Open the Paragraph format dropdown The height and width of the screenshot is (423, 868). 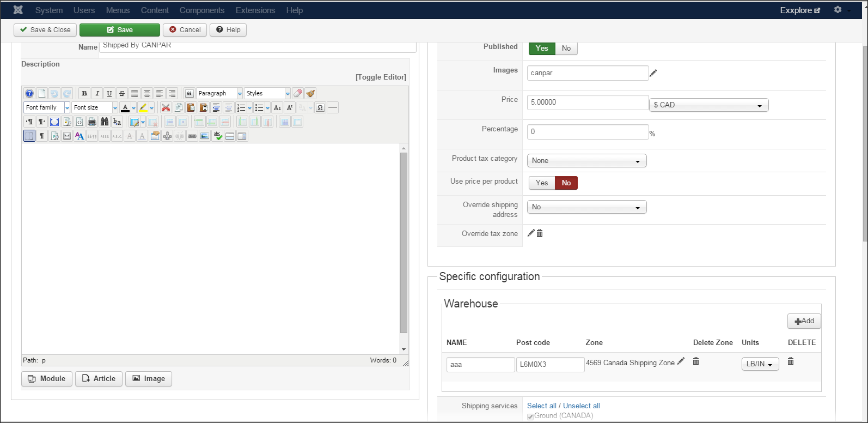(219, 93)
